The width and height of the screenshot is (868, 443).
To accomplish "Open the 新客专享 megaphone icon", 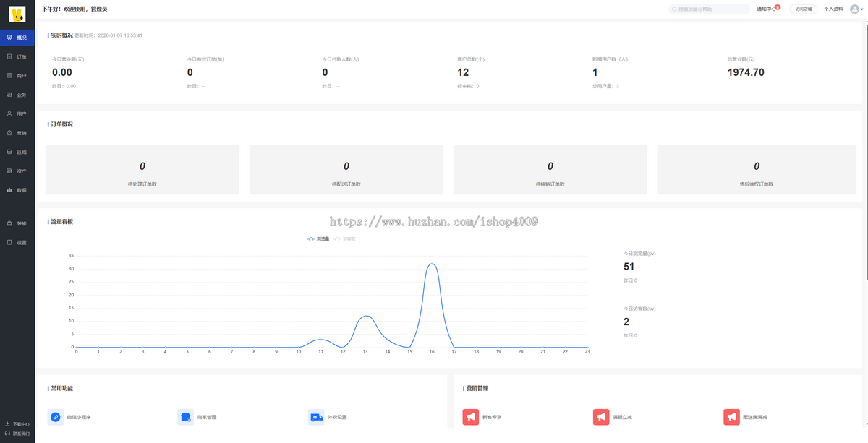I will coord(471,417).
